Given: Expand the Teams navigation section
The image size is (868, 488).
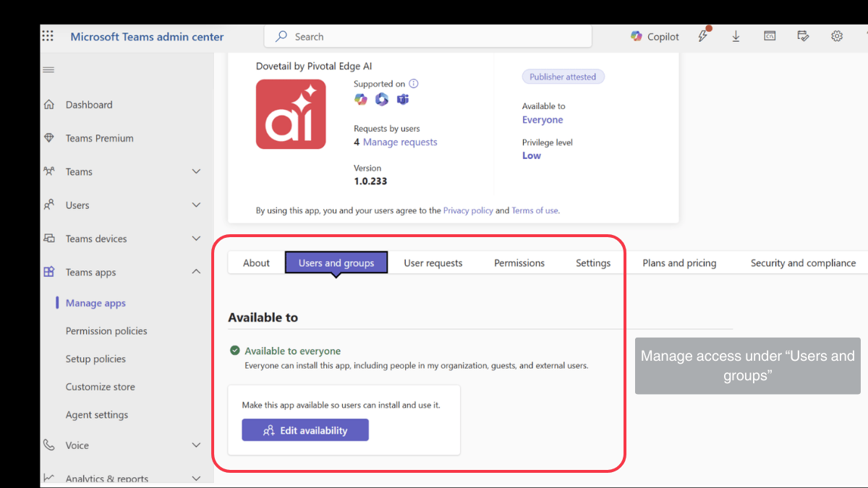Looking at the screenshot, I should coord(196,171).
